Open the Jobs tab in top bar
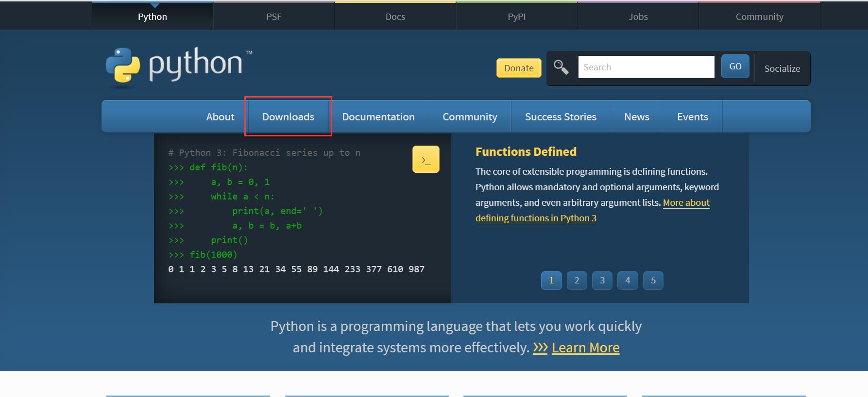 point(638,17)
